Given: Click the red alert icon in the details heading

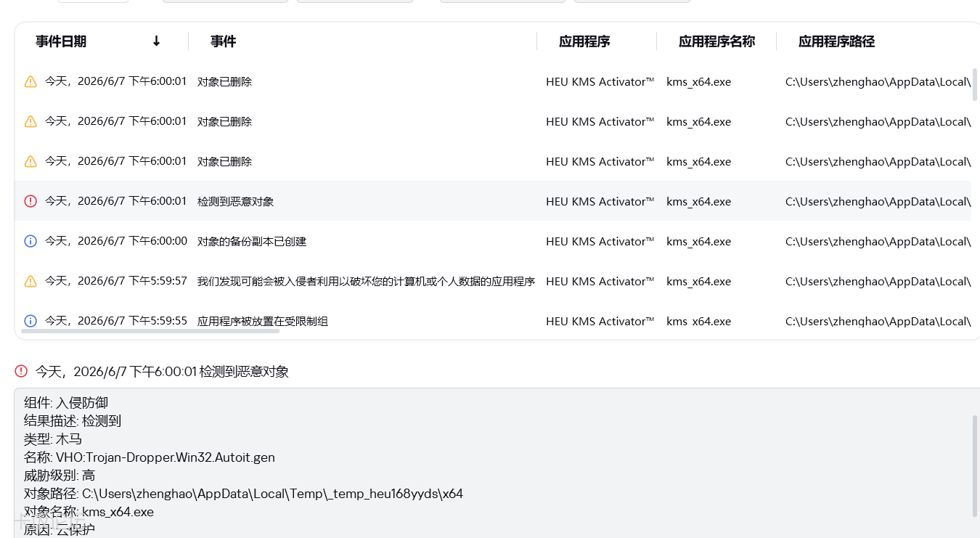Looking at the screenshot, I should coord(21,371).
